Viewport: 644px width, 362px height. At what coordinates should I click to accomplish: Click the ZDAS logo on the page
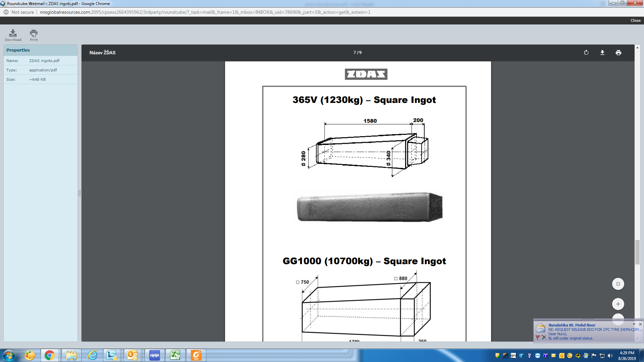pyautogui.click(x=366, y=74)
